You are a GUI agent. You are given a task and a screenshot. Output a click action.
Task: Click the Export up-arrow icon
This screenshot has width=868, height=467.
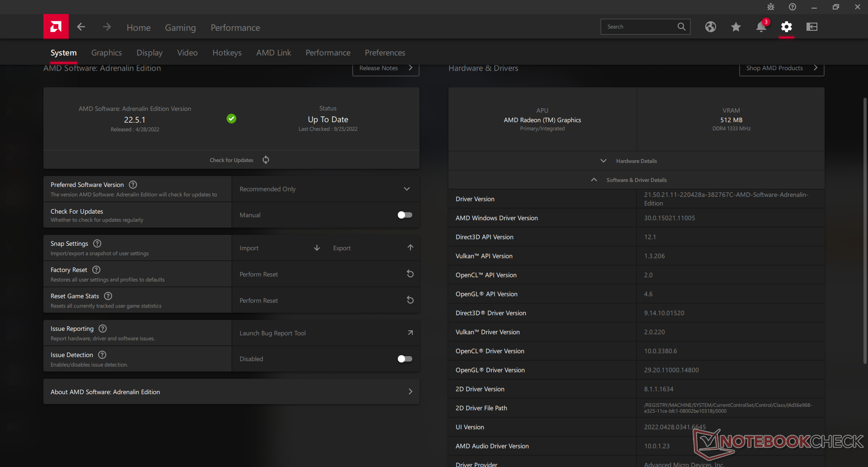(x=410, y=248)
